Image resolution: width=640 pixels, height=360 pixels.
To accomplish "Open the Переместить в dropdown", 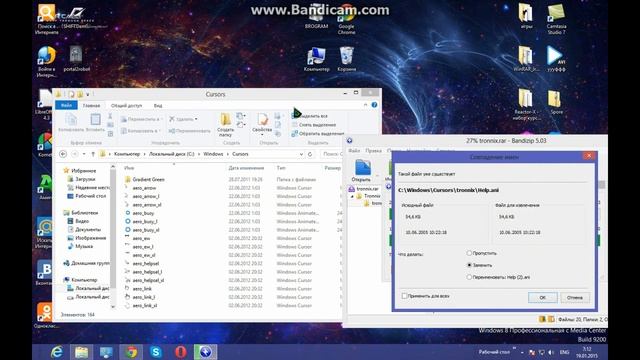I will (x=142, y=119).
